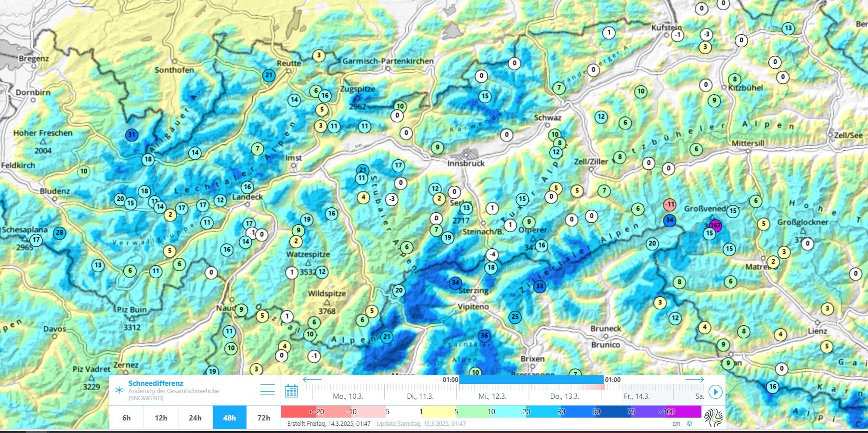Click the snowflake Schneedifferenz layer icon
Viewport: 868px width, 433px height.
click(x=119, y=390)
